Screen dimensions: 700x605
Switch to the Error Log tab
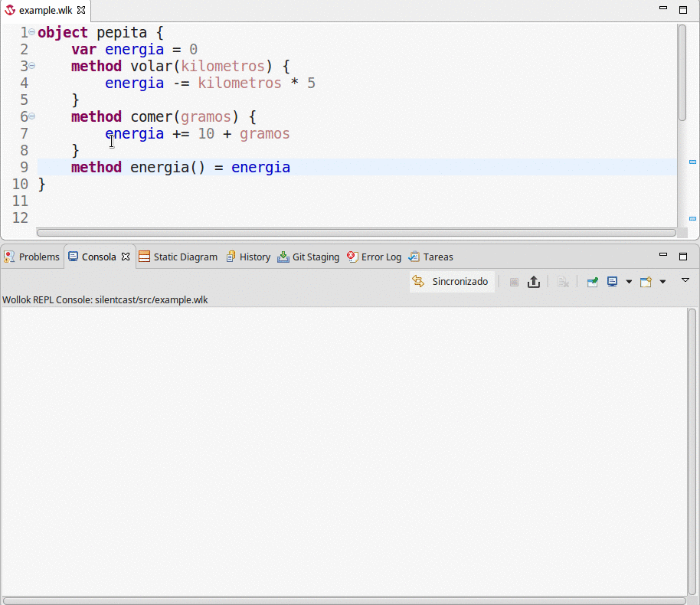[x=374, y=257]
